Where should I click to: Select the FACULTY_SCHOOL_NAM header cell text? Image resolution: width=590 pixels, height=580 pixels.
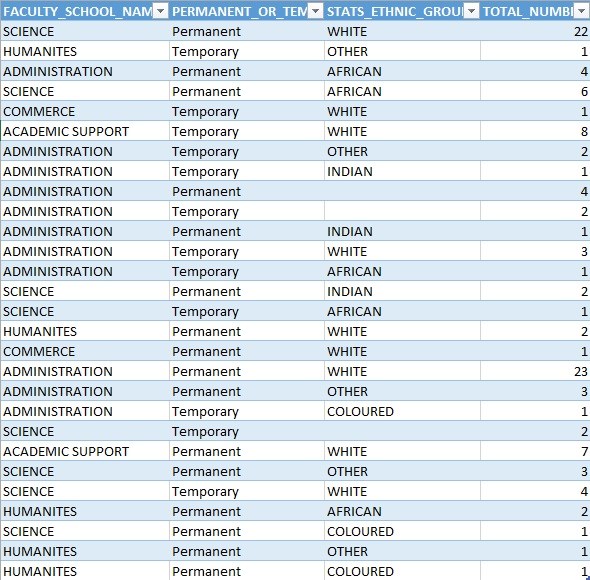[x=78, y=12]
